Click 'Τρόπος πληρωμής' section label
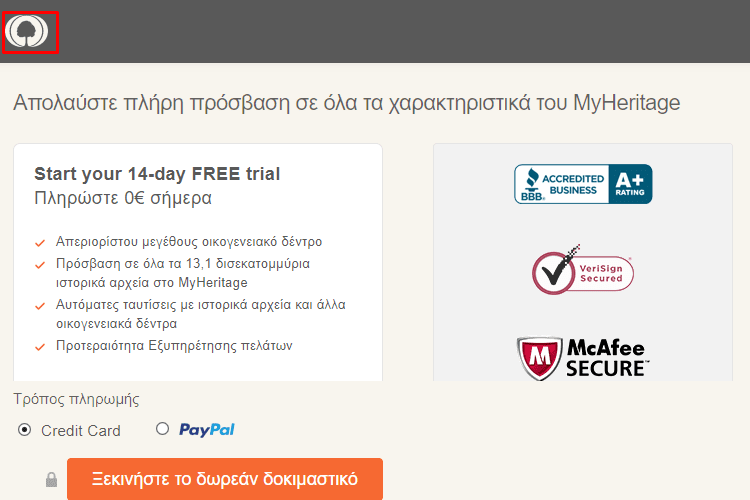 (x=77, y=399)
